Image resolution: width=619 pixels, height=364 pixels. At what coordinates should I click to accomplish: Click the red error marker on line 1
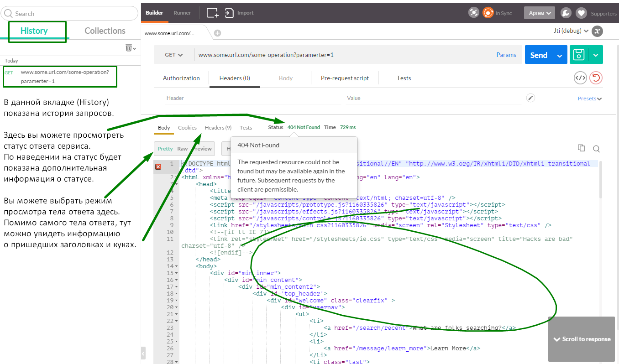(x=158, y=166)
